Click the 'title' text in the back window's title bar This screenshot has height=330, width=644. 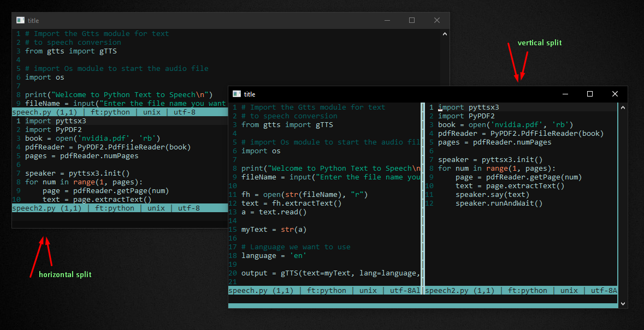pos(34,21)
